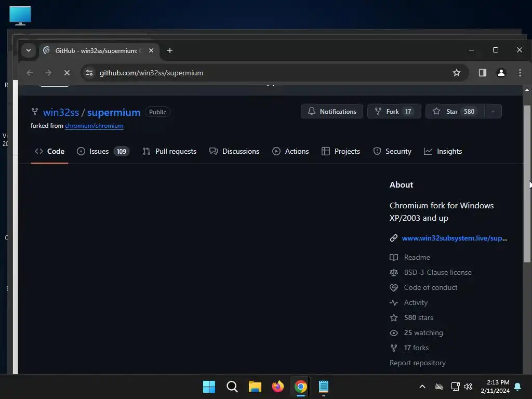
Task: Open the 17 forks link
Action: pyautogui.click(x=416, y=348)
